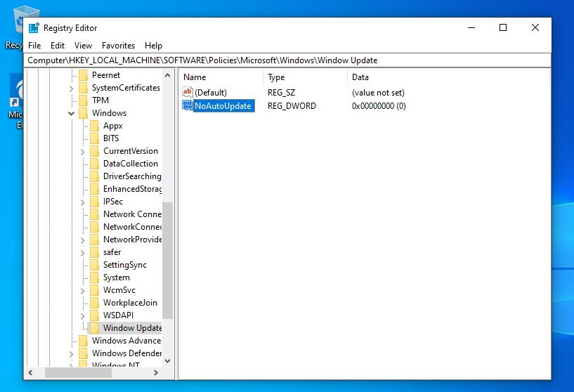The image size is (574, 392).
Task: Select the Recycle Bin desktop icon
Action: [x=14, y=27]
